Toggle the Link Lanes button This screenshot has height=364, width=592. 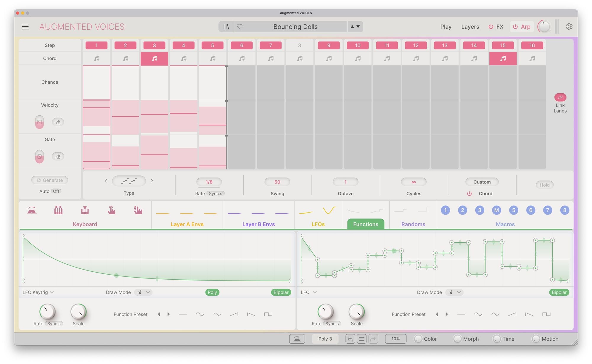[x=560, y=97]
